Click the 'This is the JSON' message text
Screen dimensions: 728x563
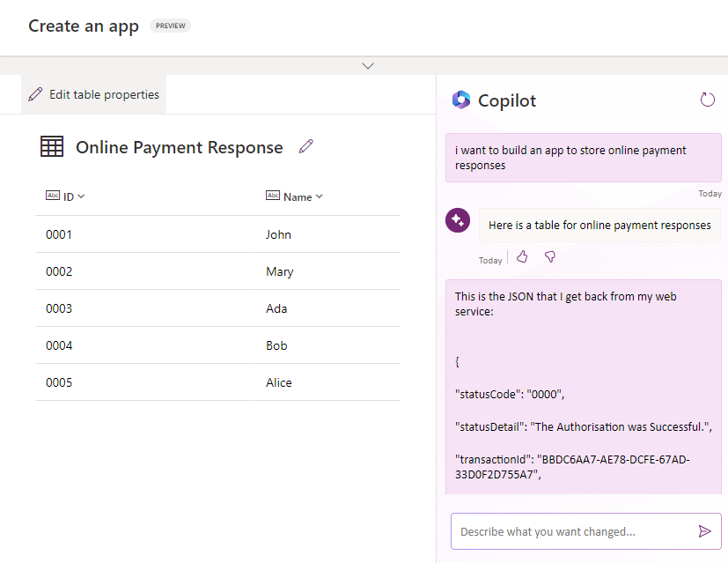565,304
